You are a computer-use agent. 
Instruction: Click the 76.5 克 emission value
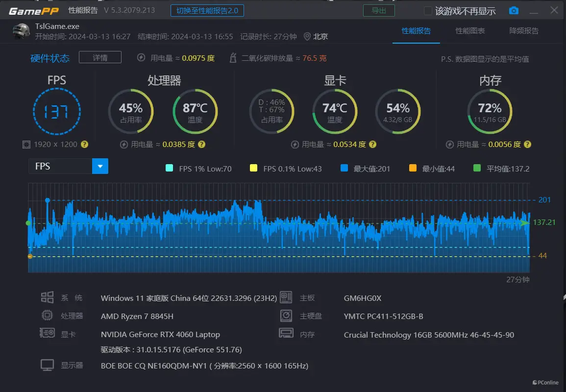[x=315, y=58]
